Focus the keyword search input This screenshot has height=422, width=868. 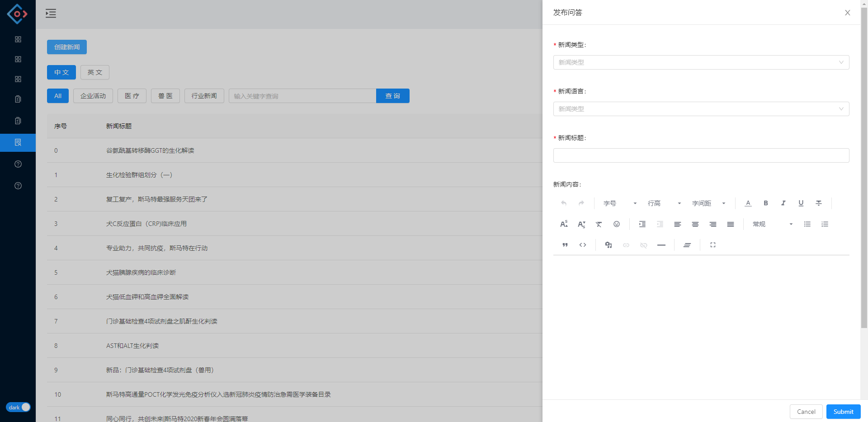[302, 96]
